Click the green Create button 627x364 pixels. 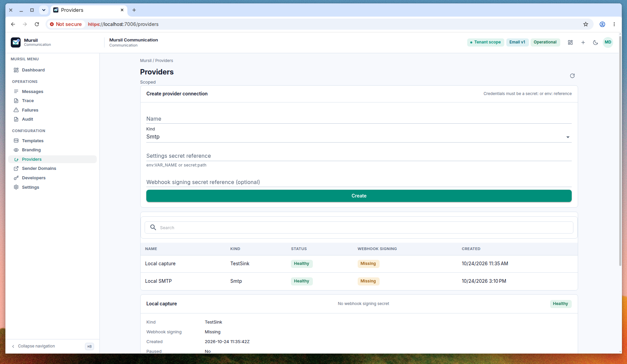pyautogui.click(x=359, y=196)
